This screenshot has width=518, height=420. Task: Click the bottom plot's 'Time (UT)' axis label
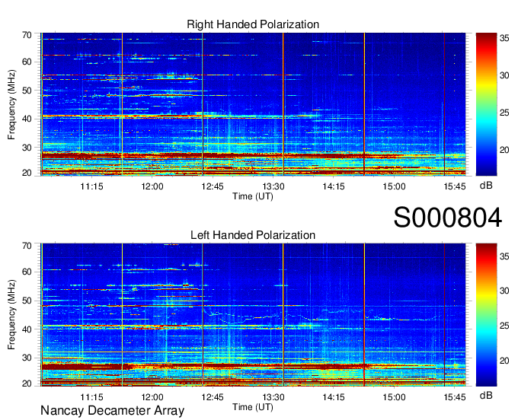coord(253,407)
